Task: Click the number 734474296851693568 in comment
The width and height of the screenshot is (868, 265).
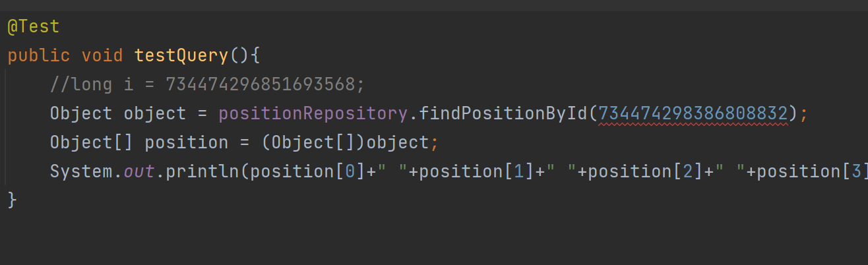Action: point(260,84)
